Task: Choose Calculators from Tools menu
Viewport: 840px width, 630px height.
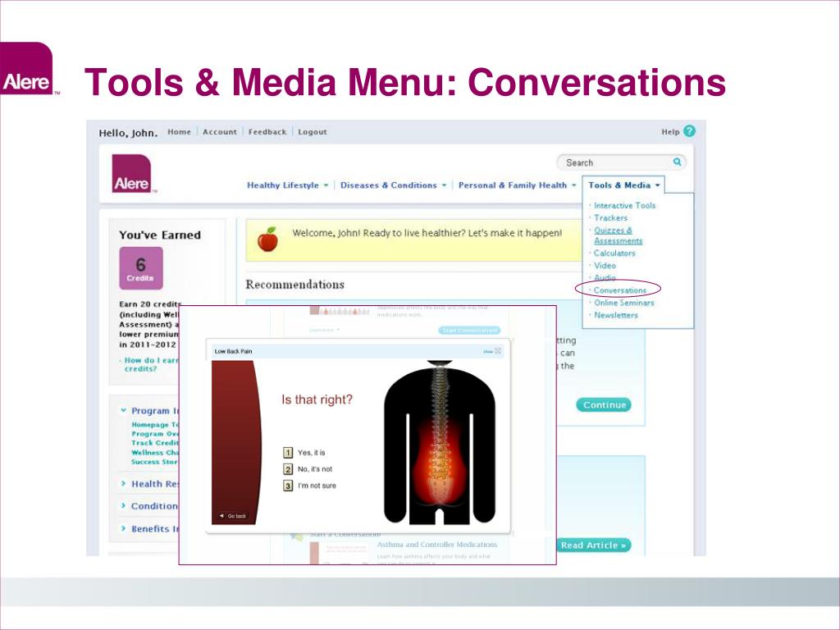Action: tap(614, 253)
